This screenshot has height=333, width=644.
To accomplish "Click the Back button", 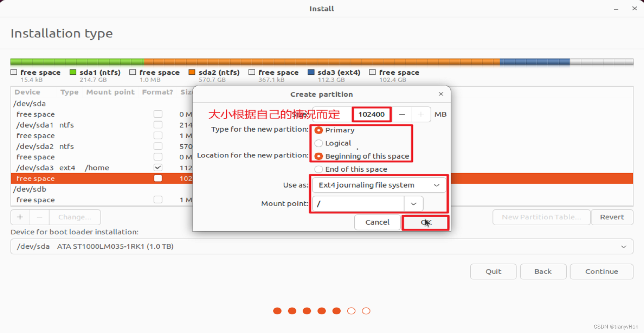I will click(543, 271).
